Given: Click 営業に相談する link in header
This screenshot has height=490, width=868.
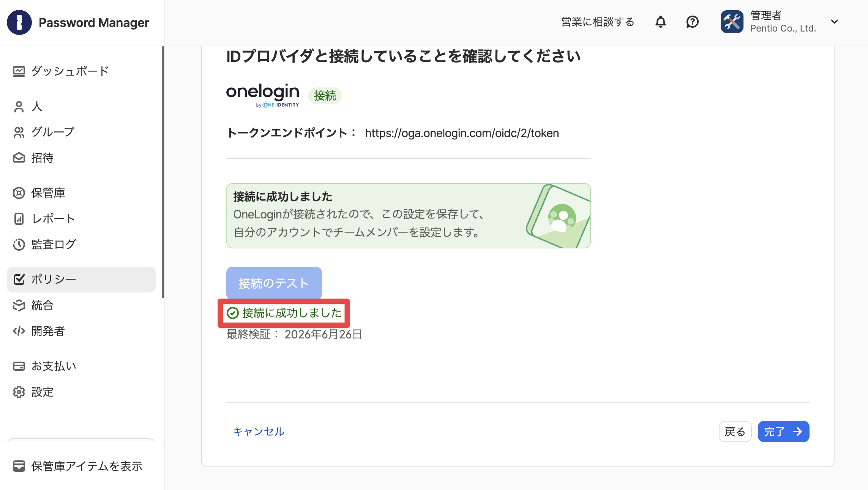Looking at the screenshot, I should [x=598, y=22].
